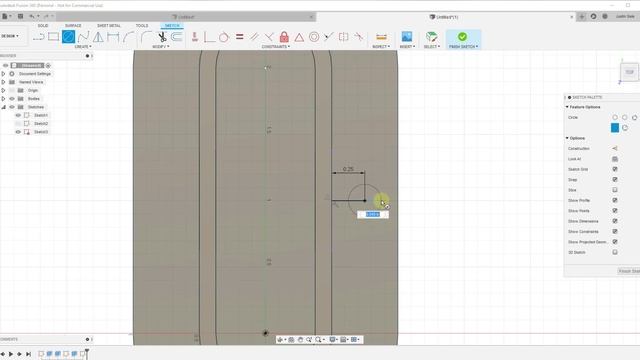The width and height of the screenshot is (640, 360).
Task: Select the Trim scissors tool
Action: coord(162,37)
